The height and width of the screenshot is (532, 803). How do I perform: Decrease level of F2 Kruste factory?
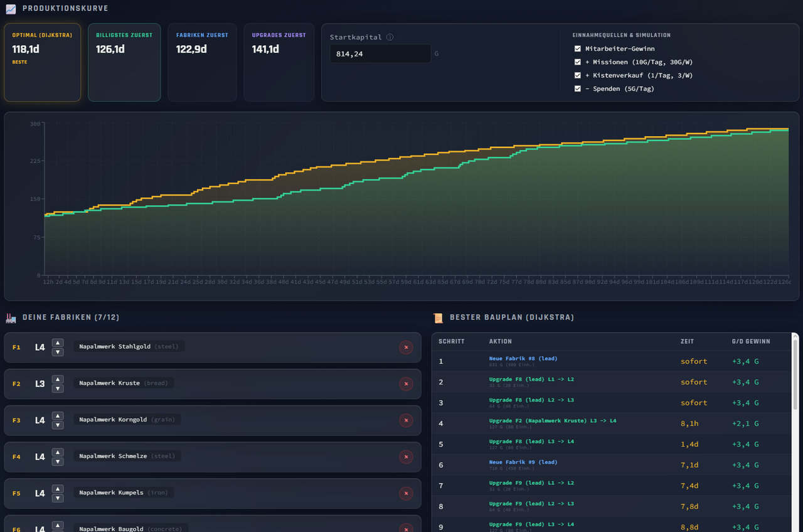click(x=58, y=388)
